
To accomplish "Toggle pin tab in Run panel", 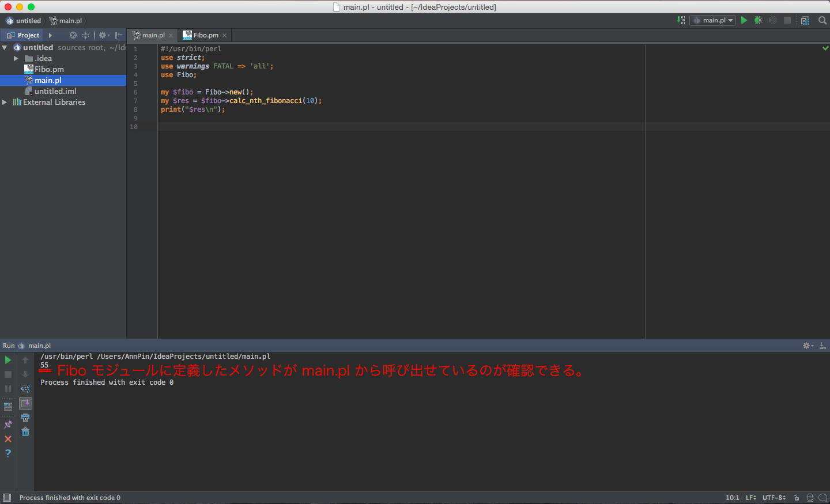I will 8,425.
